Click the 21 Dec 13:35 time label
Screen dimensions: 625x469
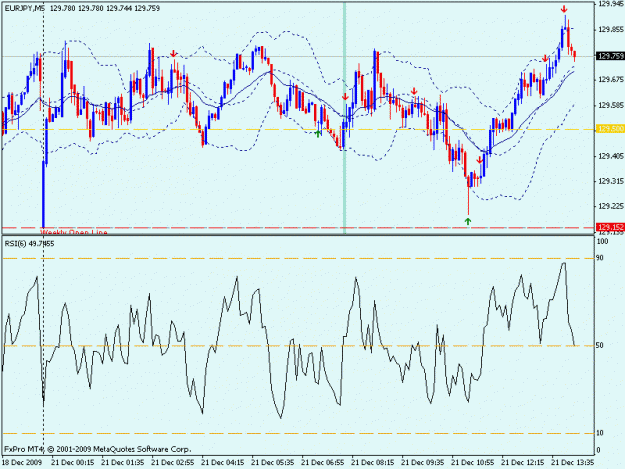(572, 462)
